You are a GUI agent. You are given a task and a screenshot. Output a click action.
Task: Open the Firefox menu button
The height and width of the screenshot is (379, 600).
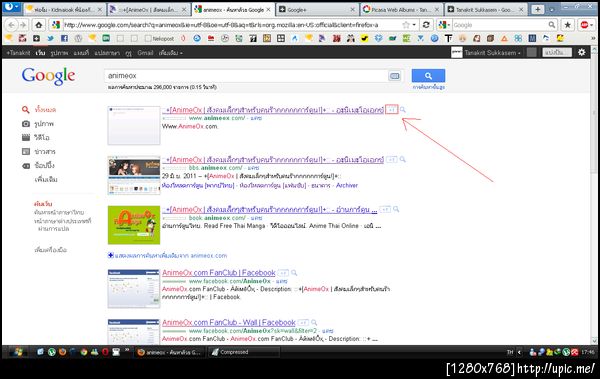pyautogui.click(x=11, y=7)
